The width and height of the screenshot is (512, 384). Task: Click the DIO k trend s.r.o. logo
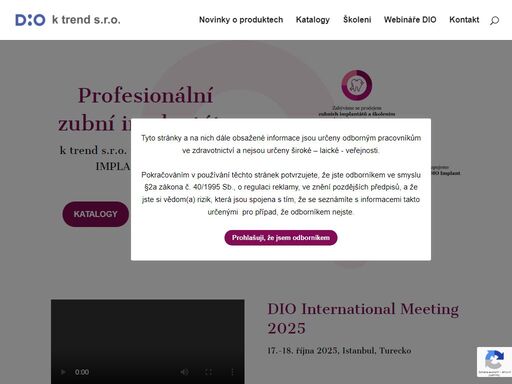[68, 20]
